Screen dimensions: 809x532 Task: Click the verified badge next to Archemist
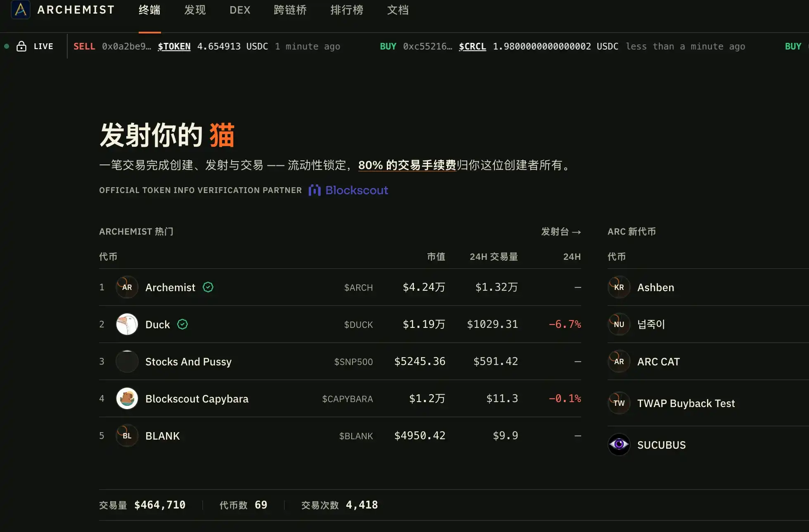[x=208, y=287]
